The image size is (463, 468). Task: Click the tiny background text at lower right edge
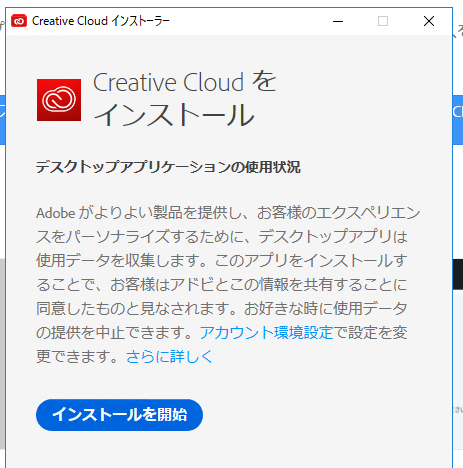click(x=458, y=409)
